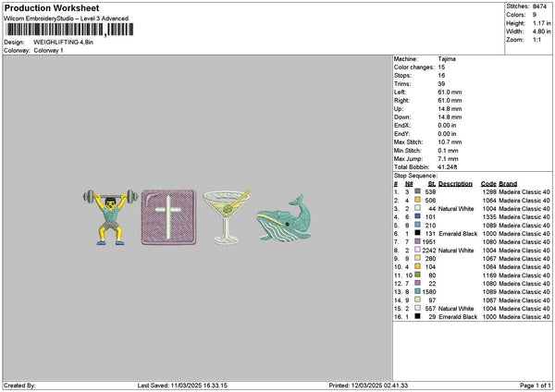Pick the blue swatch for stop 4
Screen dimensions: 555x392
[418, 216]
